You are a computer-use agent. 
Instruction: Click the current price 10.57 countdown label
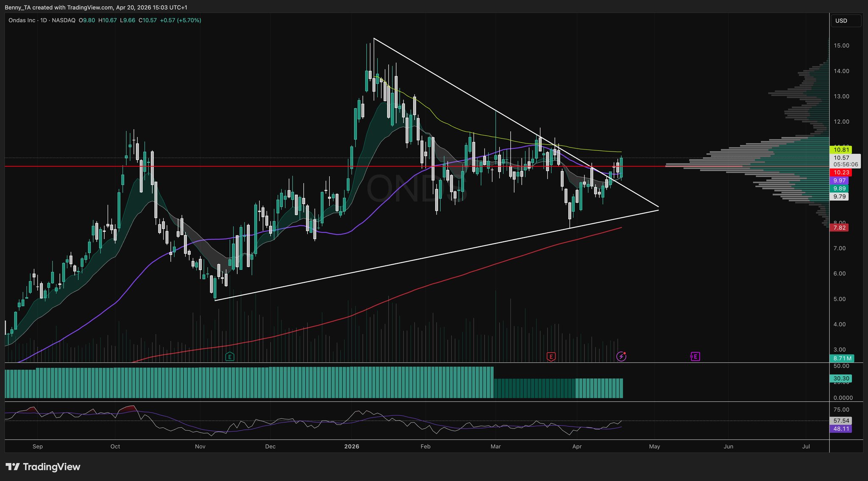coord(845,161)
